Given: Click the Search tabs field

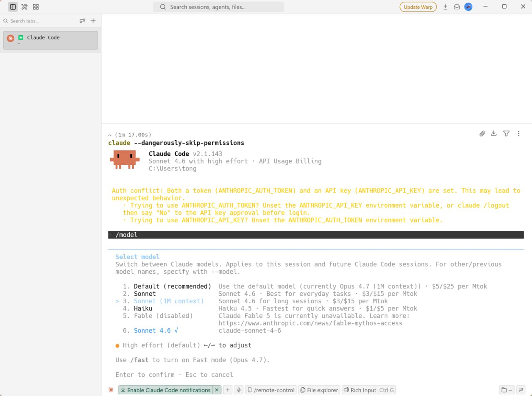Looking at the screenshot, I should 39,21.
